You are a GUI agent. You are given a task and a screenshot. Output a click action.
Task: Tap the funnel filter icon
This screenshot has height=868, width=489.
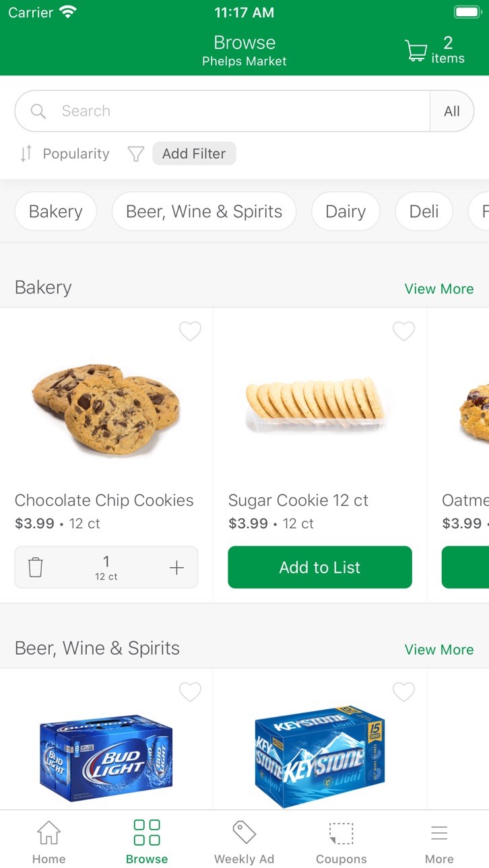click(x=136, y=154)
